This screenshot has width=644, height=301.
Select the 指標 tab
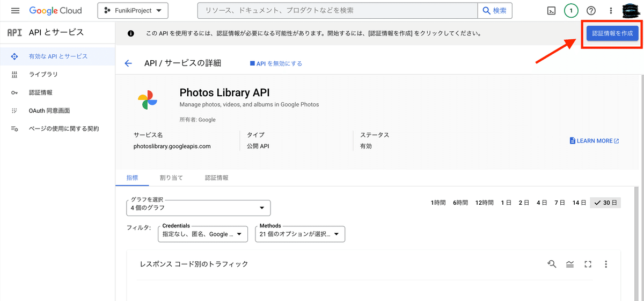pyautogui.click(x=132, y=177)
